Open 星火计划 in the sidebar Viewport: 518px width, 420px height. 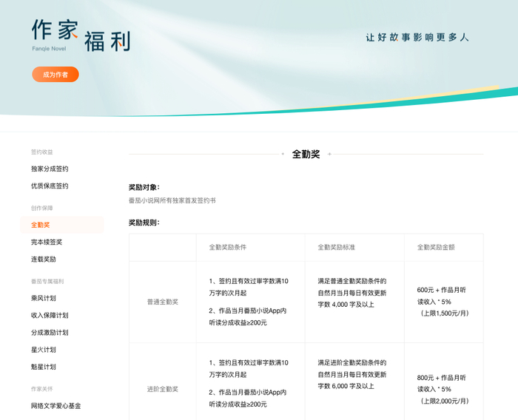[x=43, y=350]
